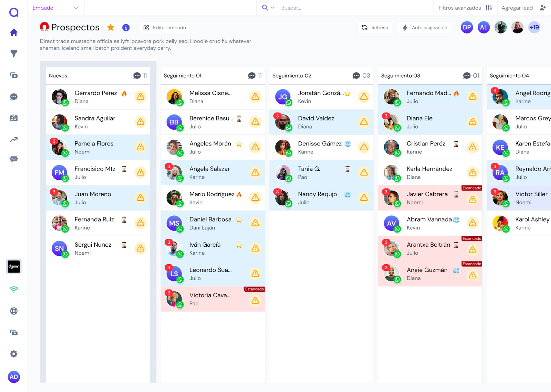Click Karol Ashley avatar thumbnail

(x=500, y=223)
